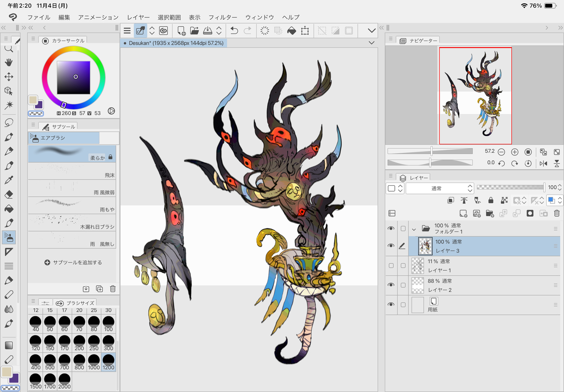Open the layer color dropdown with blue square
The image size is (564, 392).
(x=555, y=200)
